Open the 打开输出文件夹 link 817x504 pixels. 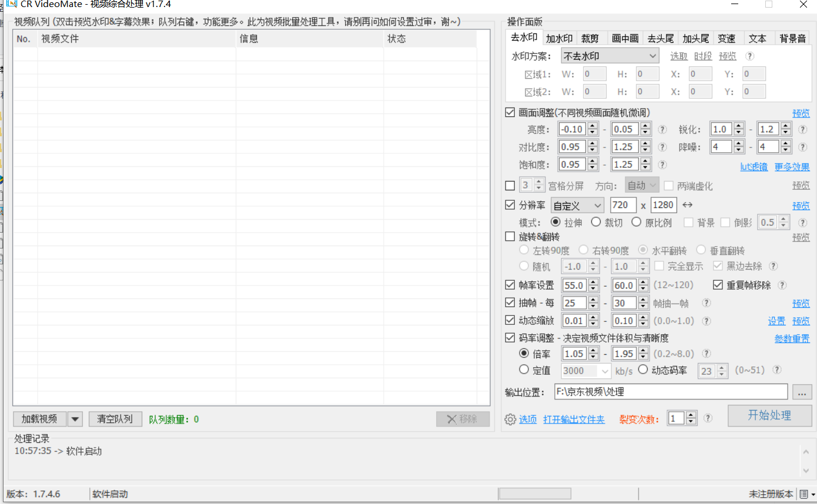574,419
